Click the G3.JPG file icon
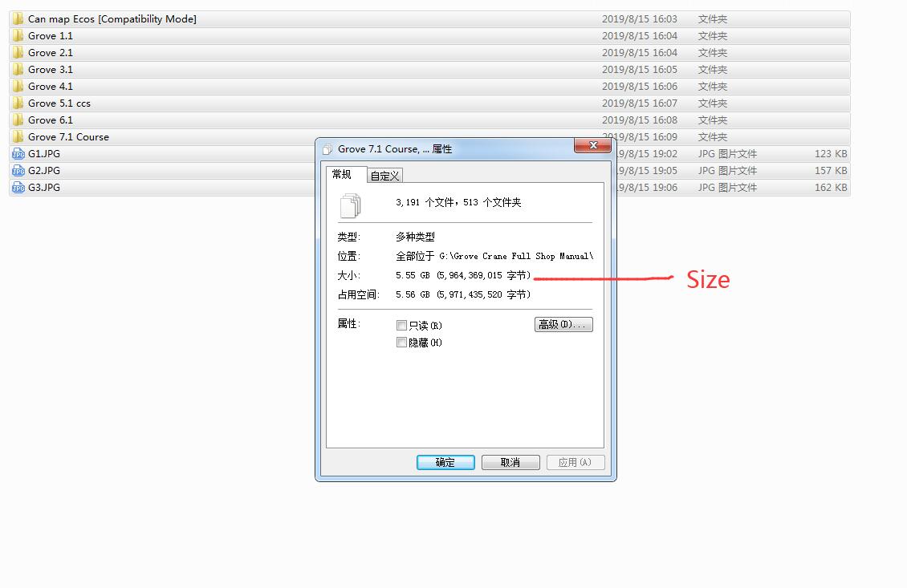907x588 pixels. click(18, 187)
